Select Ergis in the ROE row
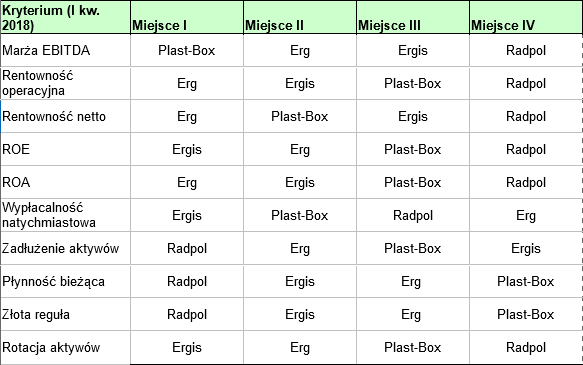 [187, 149]
